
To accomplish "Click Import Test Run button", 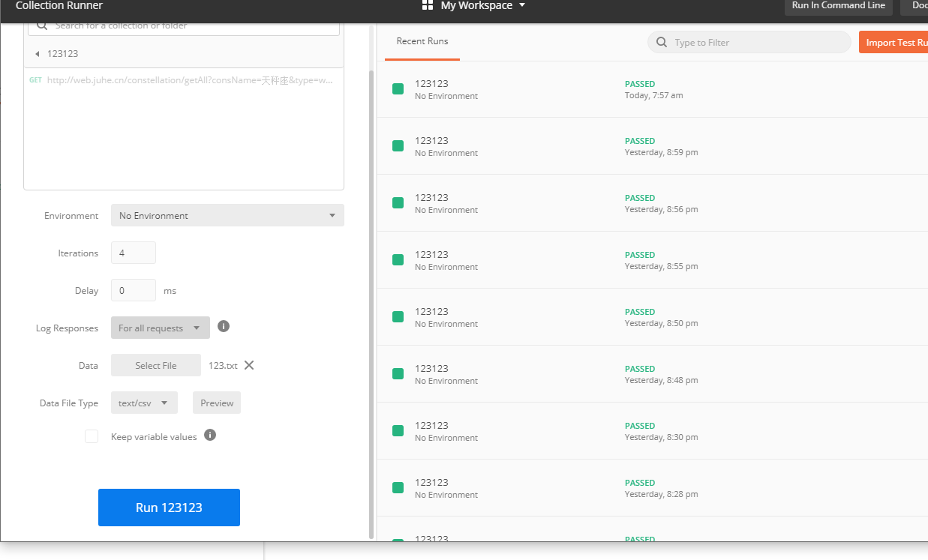I will click(893, 43).
